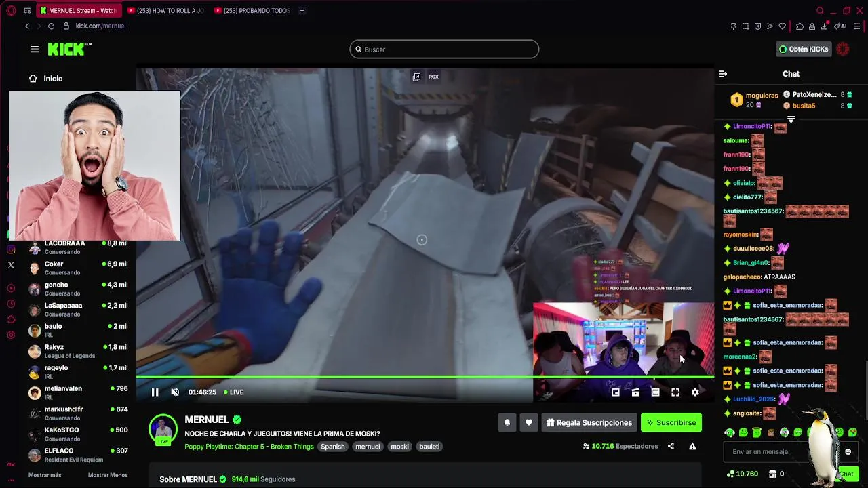Open the LaSapaaaaa channel
868x488 pixels.
click(78, 310)
